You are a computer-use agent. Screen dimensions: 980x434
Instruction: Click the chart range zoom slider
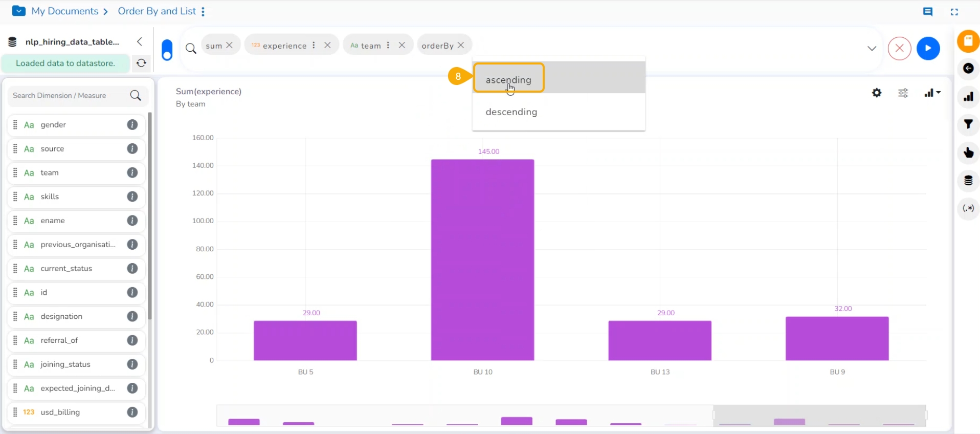pyautogui.click(x=819, y=416)
